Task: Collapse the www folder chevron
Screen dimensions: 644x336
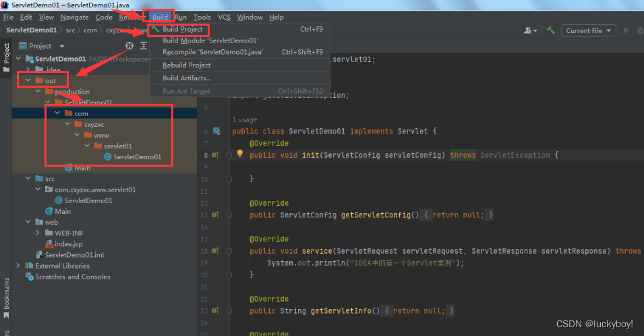Action: [78, 135]
